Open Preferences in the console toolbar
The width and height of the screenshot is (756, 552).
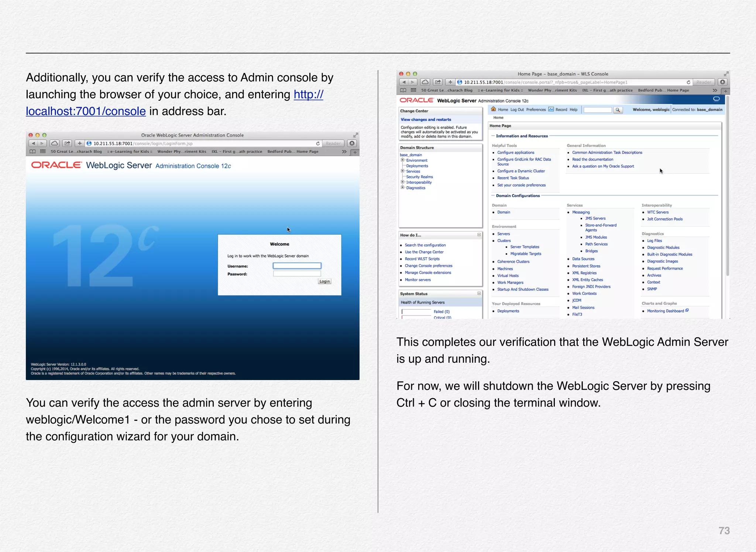click(x=536, y=110)
